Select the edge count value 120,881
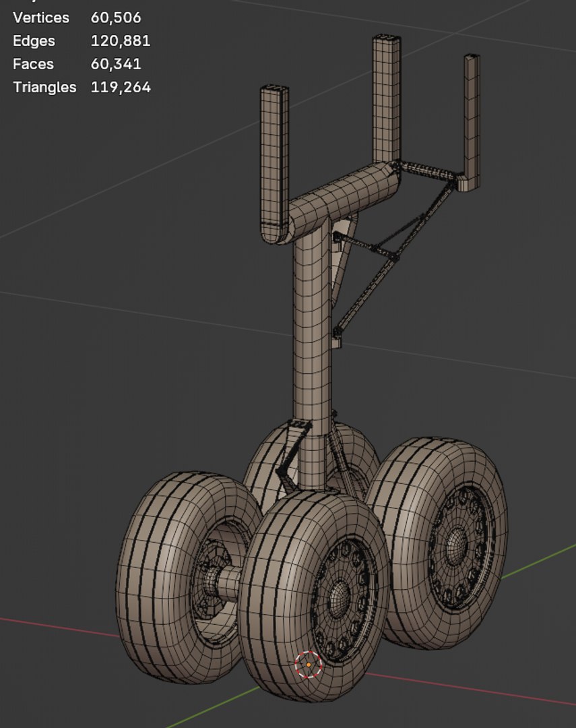The width and height of the screenshot is (576, 728). coord(121,41)
